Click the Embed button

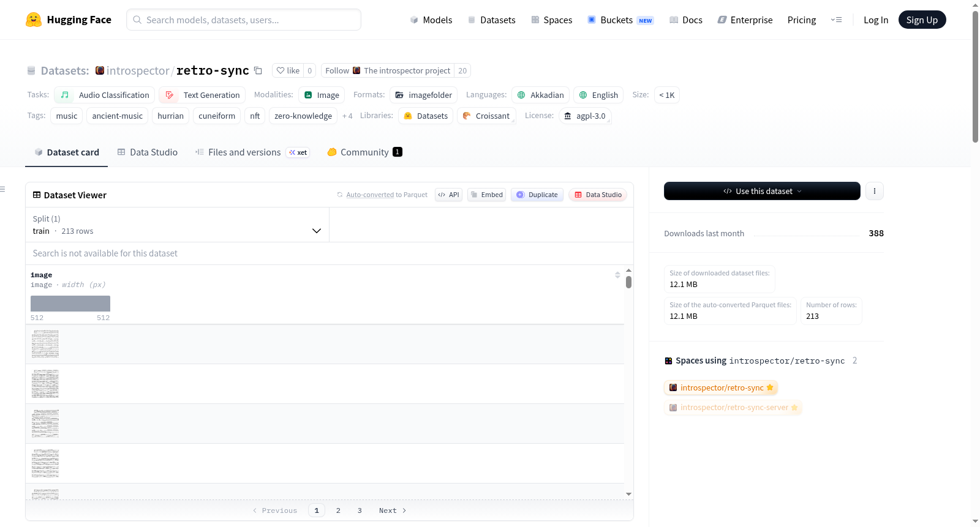pos(486,195)
